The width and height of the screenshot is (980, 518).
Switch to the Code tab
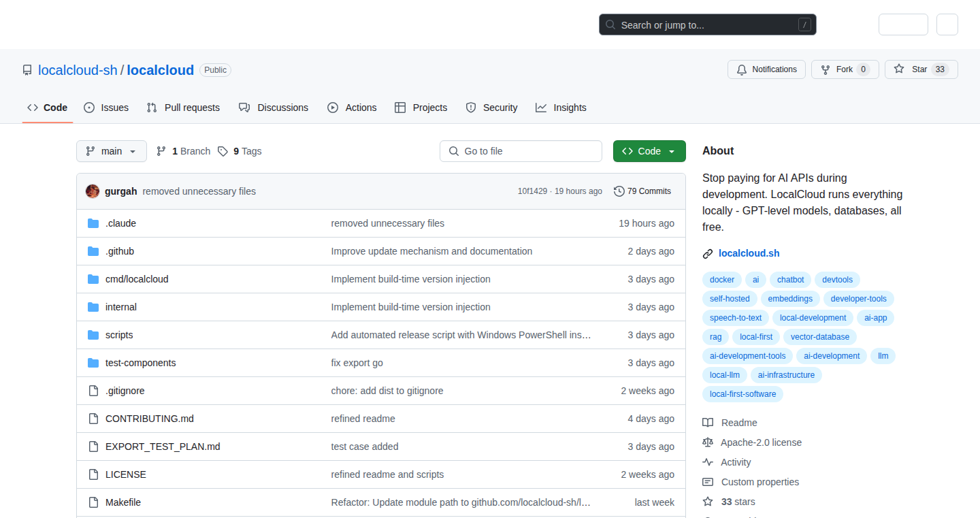click(48, 108)
